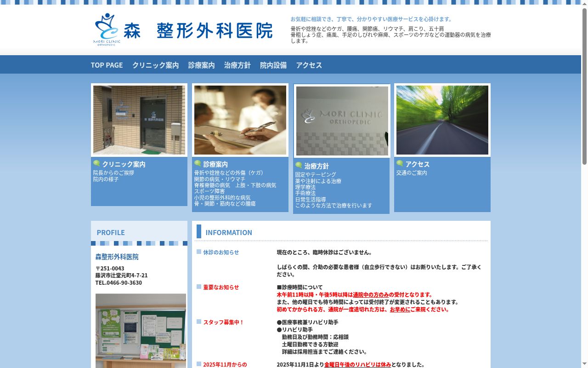Click the square bullet beside 重要なお知らせ
The height and width of the screenshot is (368, 588).
click(x=199, y=287)
